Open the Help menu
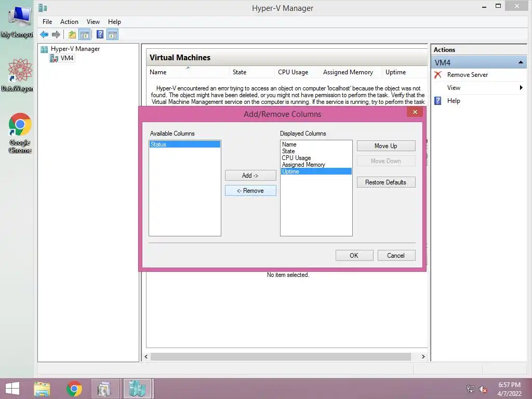 114,22
